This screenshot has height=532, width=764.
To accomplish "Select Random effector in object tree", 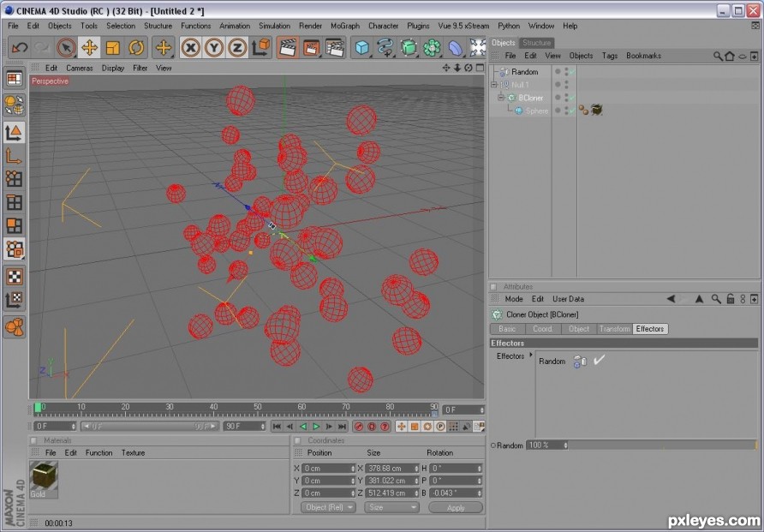I will pyautogui.click(x=525, y=72).
